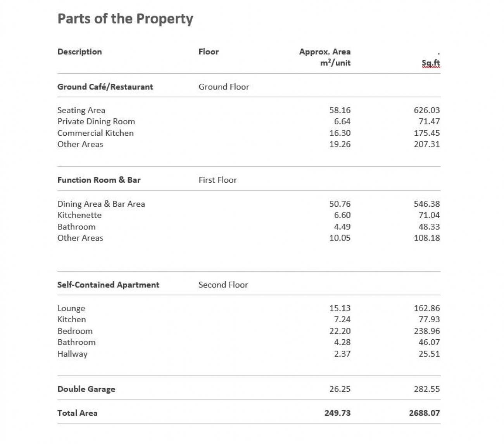The height and width of the screenshot is (444, 504).
Task: Click the Double Garage row label
Action: tap(86, 389)
